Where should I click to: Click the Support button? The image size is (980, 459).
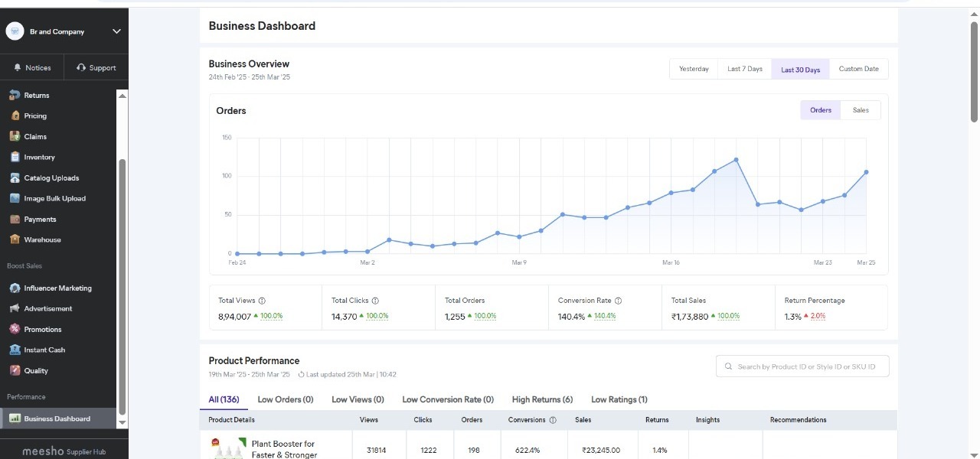pos(96,67)
